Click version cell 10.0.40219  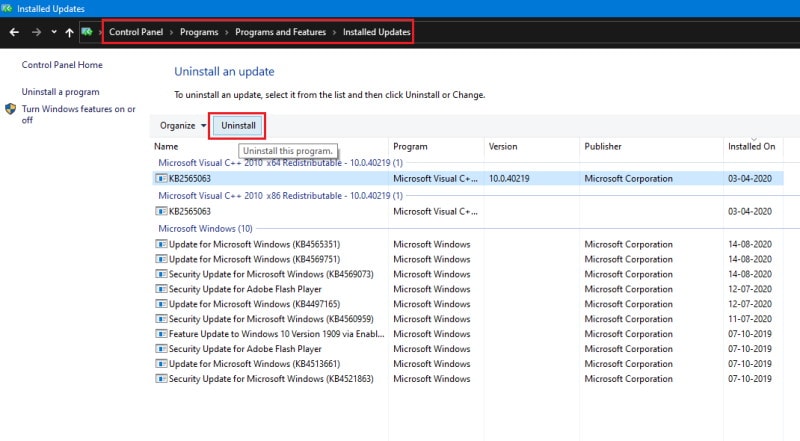coord(509,179)
